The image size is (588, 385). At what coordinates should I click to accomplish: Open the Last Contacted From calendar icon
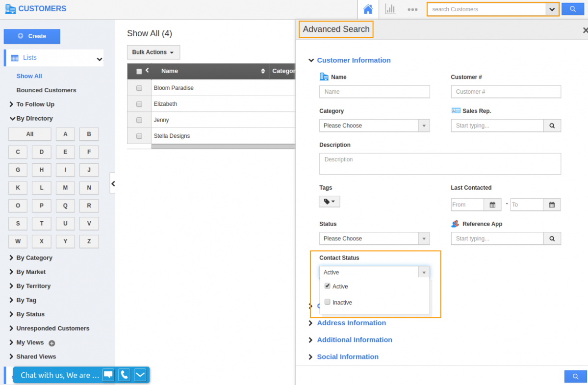pyautogui.click(x=492, y=205)
